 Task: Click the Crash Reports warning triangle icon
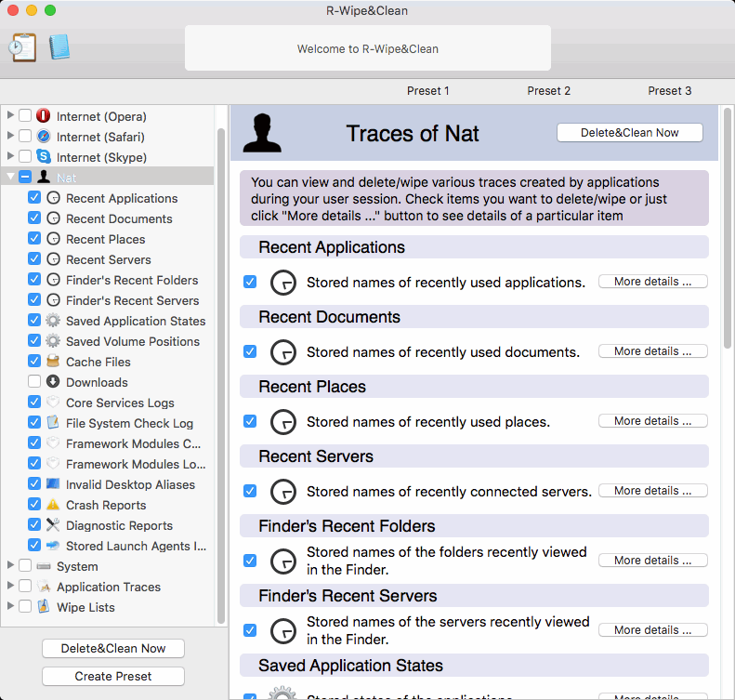[53, 505]
